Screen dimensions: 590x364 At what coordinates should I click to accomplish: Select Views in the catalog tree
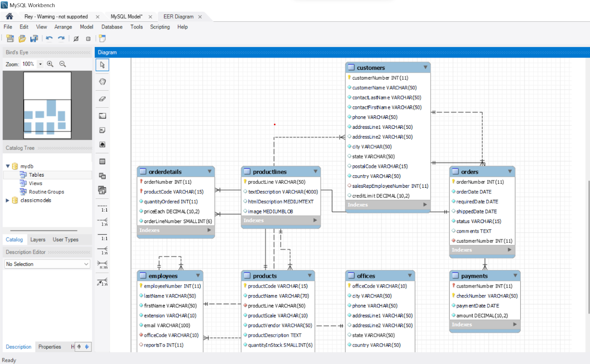[x=35, y=183]
